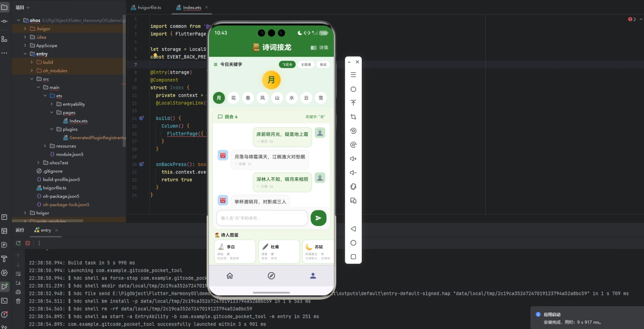
Task: Click the emulator power button
Action: coord(353,89)
